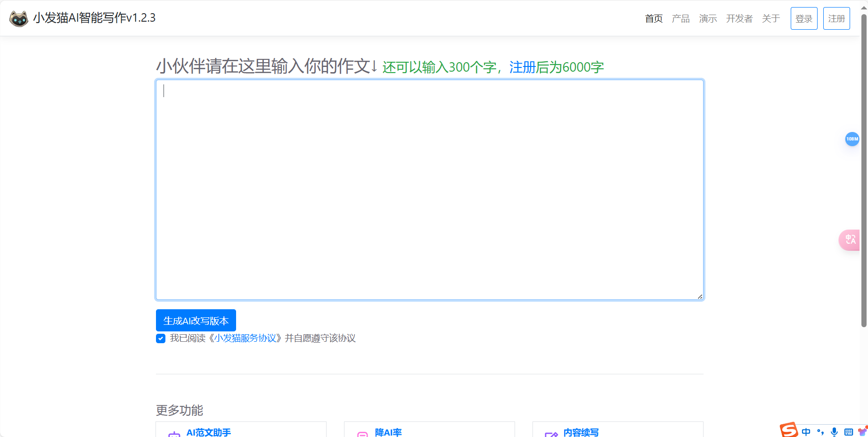Open the 开发者 navigation item
Viewport: 868px width, 437px height.
(739, 19)
